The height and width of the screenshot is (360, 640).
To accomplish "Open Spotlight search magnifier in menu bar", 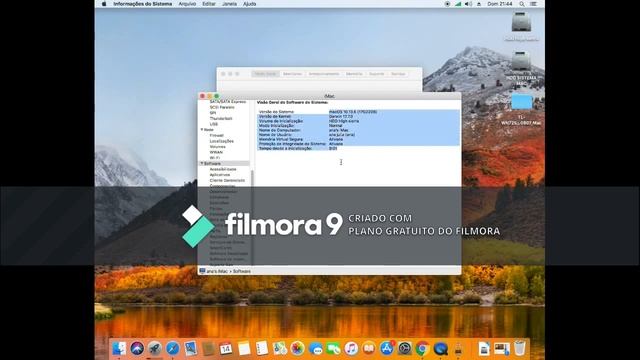I will pos(522,4).
